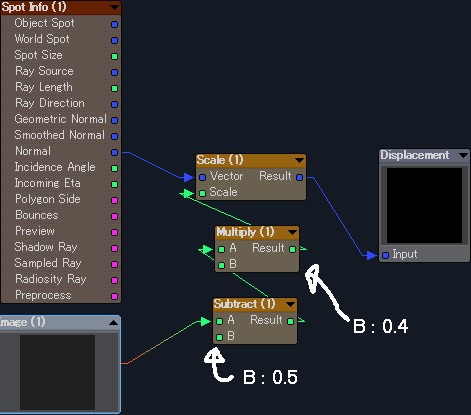Click the Ray Direction output connector
This screenshot has height=415, width=471.
click(x=114, y=104)
